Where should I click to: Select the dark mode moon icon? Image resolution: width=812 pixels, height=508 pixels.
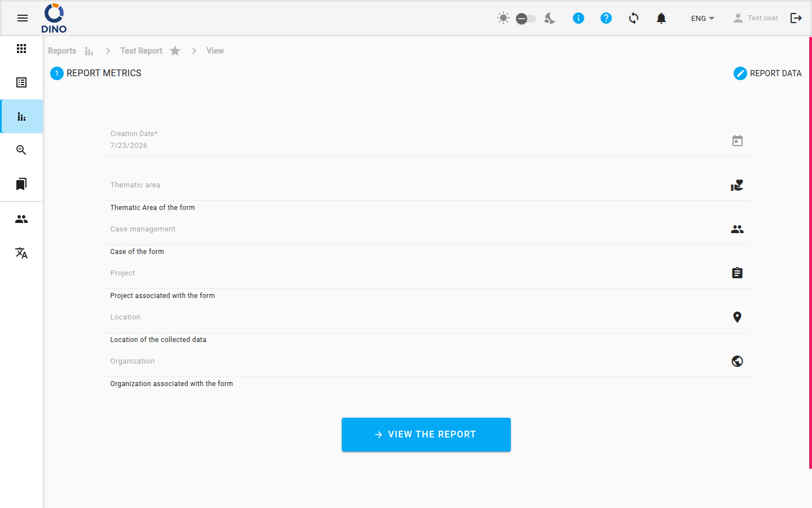click(550, 18)
